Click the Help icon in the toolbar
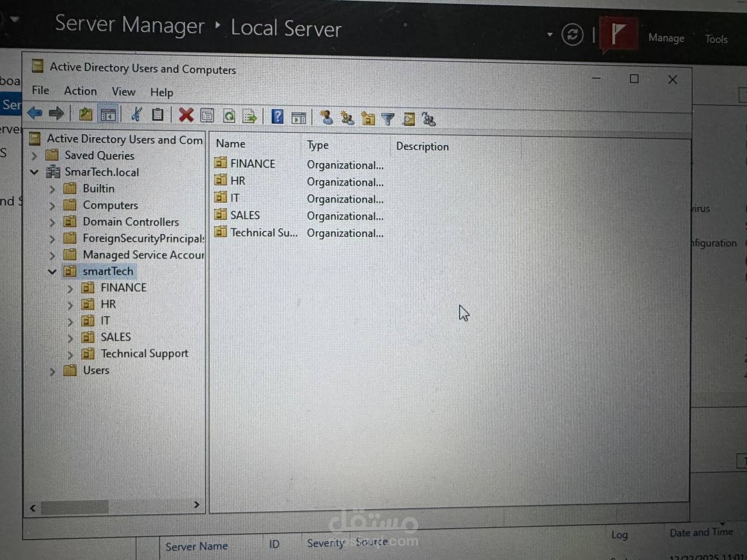747x560 pixels. tap(277, 116)
